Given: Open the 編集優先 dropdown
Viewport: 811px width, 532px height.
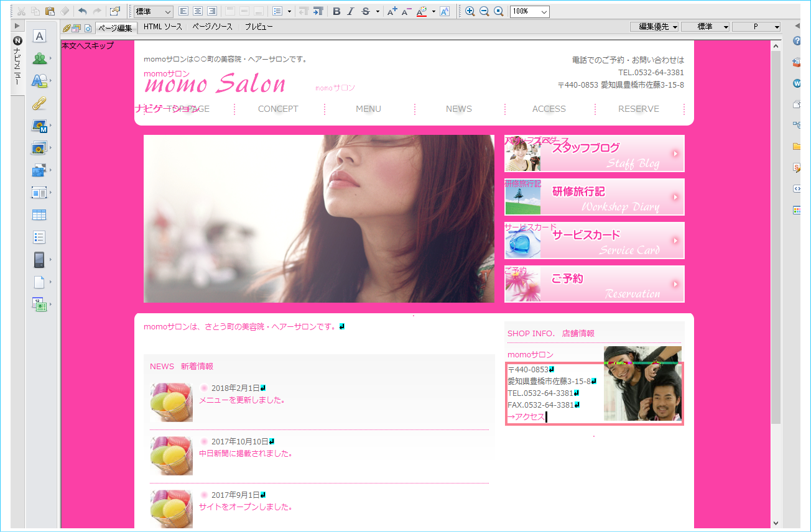Looking at the screenshot, I should tap(654, 27).
